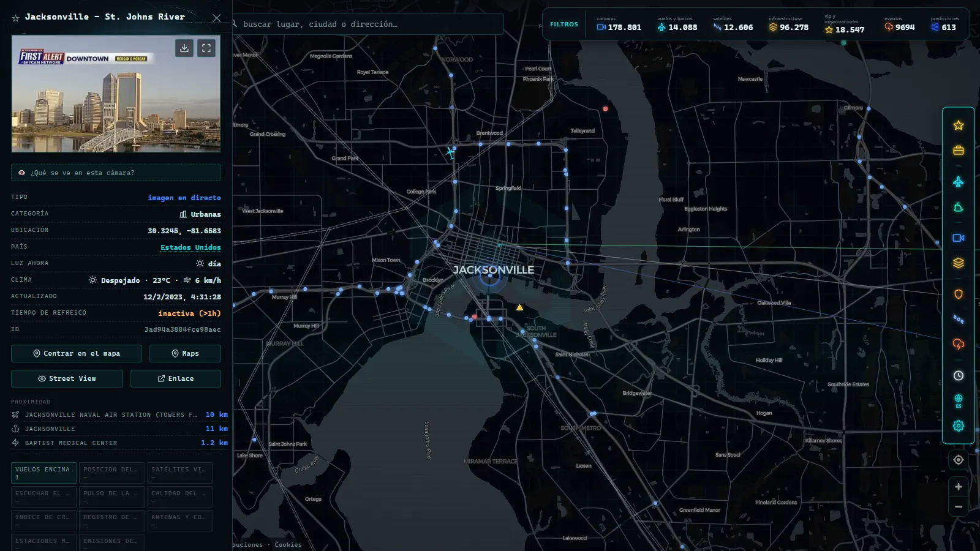Favorite this camera with the star icon

tap(16, 18)
